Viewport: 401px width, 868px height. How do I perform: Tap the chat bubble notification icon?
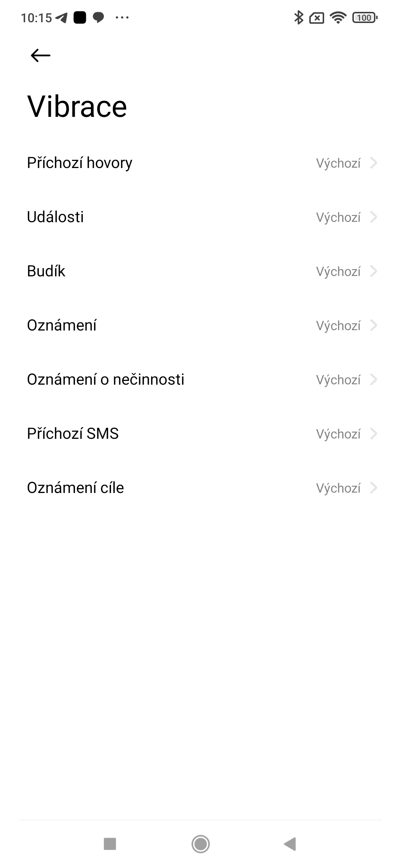(x=98, y=17)
